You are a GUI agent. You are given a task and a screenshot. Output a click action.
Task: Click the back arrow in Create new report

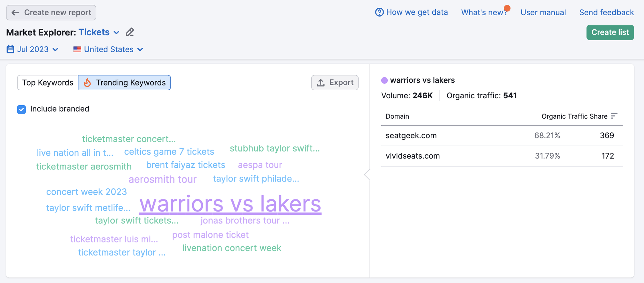(15, 12)
